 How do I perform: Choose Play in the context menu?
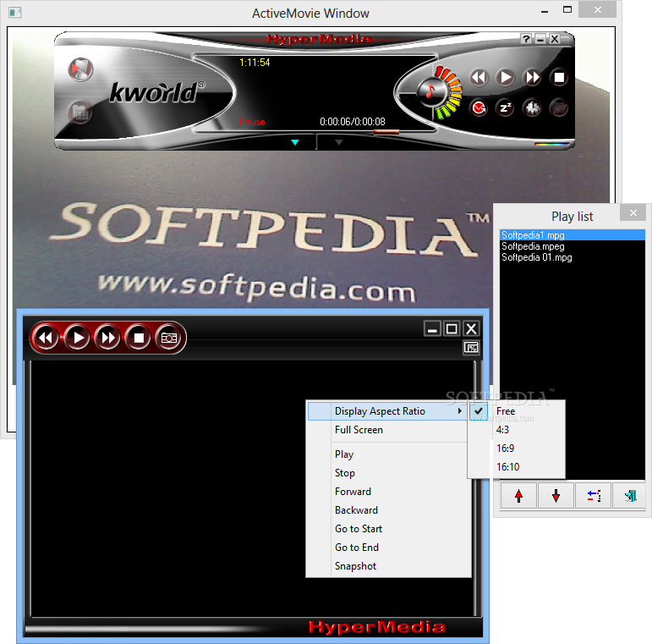click(x=387, y=454)
